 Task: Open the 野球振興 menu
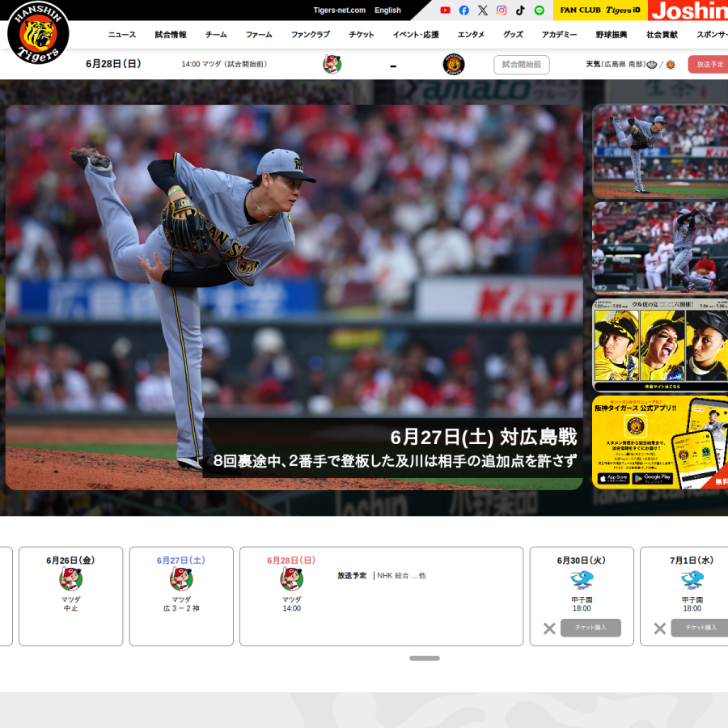[612, 34]
